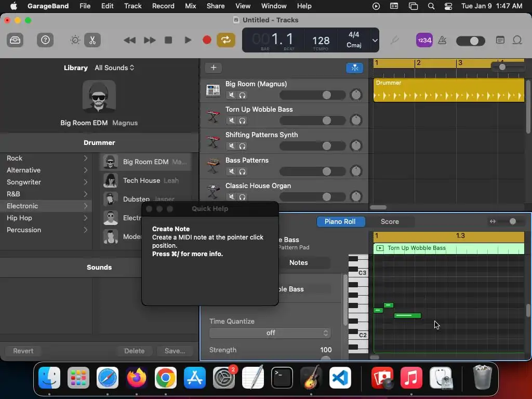Open the Library panel button
The width and height of the screenshot is (532, 399).
click(x=15, y=41)
